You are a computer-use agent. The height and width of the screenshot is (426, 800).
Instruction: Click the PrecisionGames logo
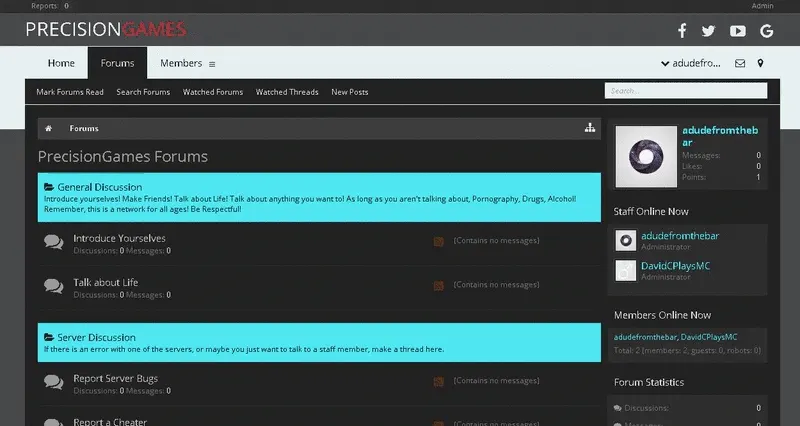[x=106, y=29]
